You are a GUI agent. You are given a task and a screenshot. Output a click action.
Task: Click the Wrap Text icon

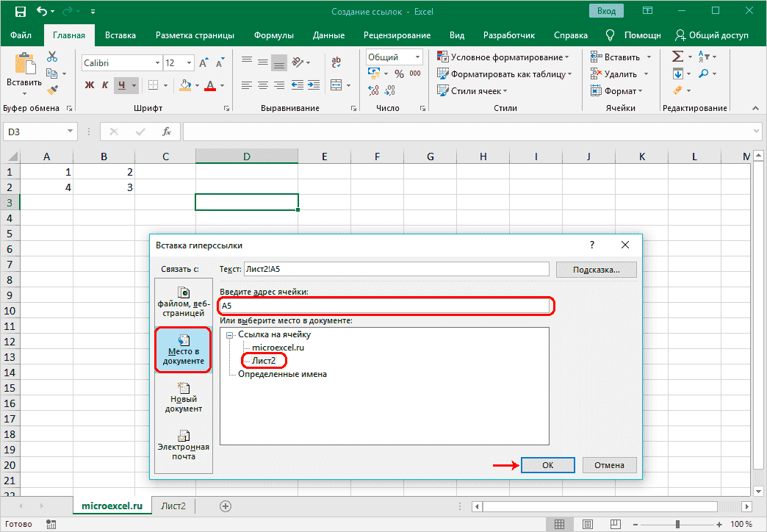[x=336, y=62]
